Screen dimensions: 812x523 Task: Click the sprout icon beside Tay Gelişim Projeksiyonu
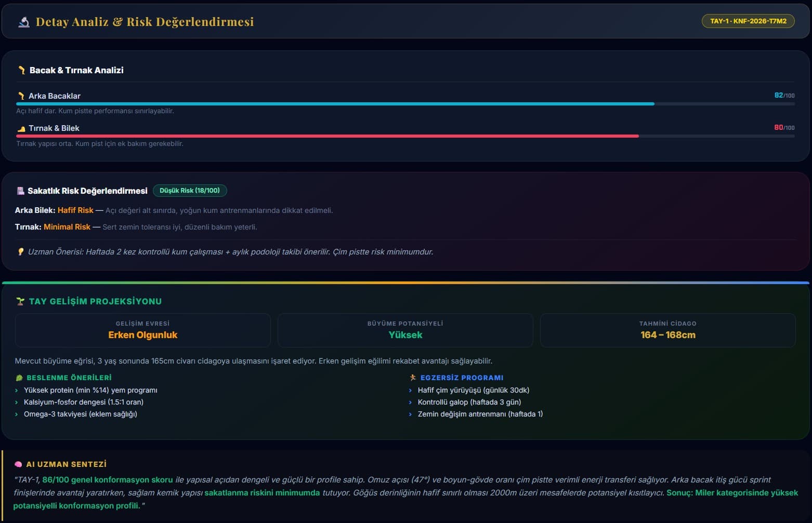(x=20, y=301)
